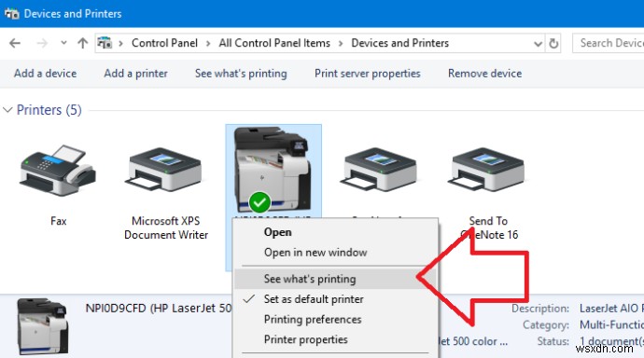Viewport: 644px width, 358px height.
Task: Go up one folder level arrow
Action: pyautogui.click(x=82, y=43)
